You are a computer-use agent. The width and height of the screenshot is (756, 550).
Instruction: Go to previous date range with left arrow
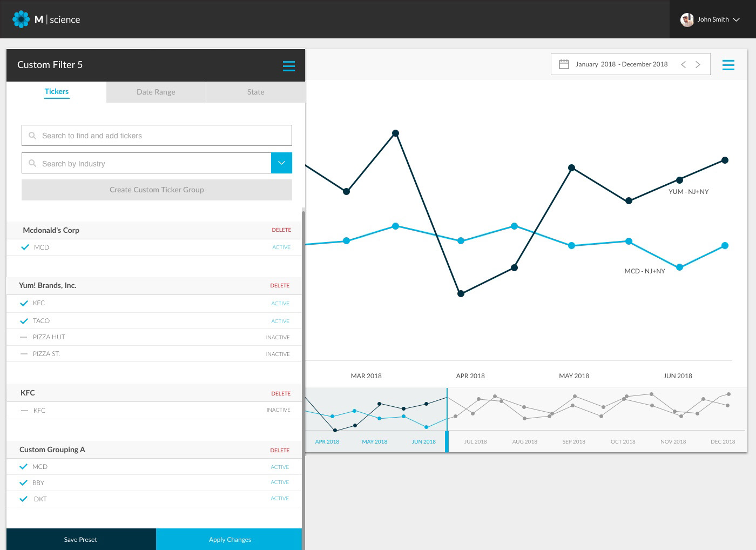click(x=684, y=64)
